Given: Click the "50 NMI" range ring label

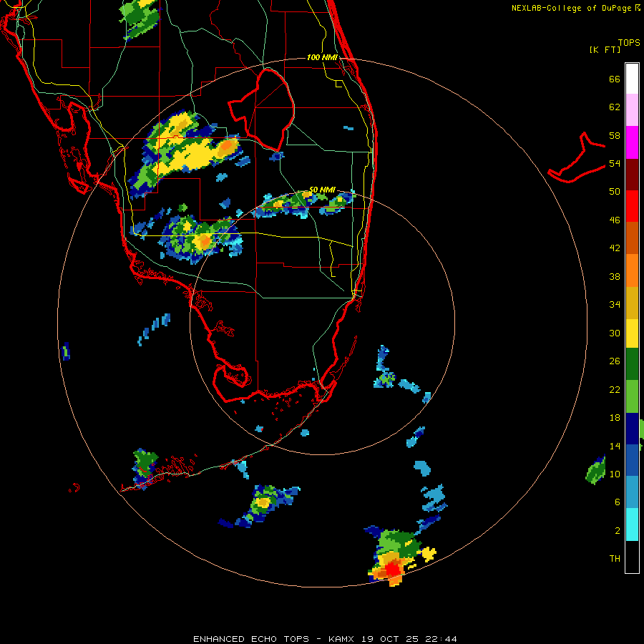Looking at the screenshot, I should [322, 190].
